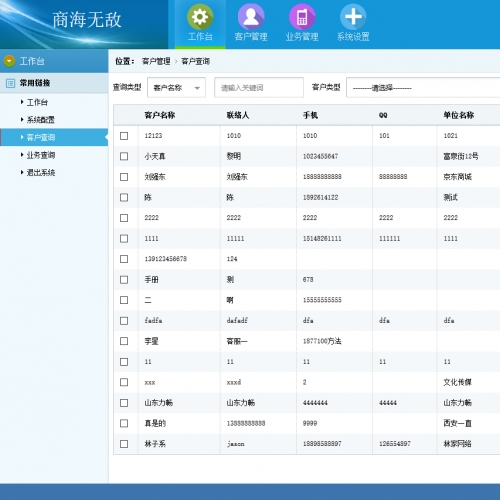Click the 单位名称 column header
This screenshot has width=500, height=500.
458,115
